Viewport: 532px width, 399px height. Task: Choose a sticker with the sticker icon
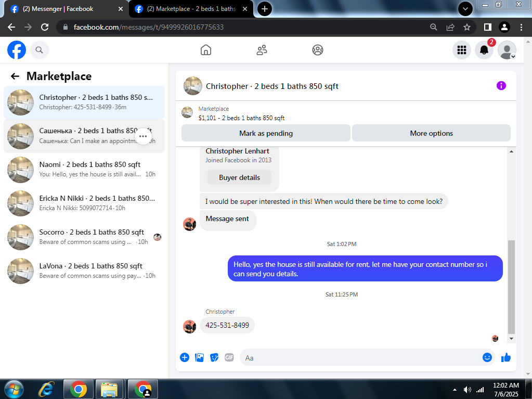click(214, 357)
